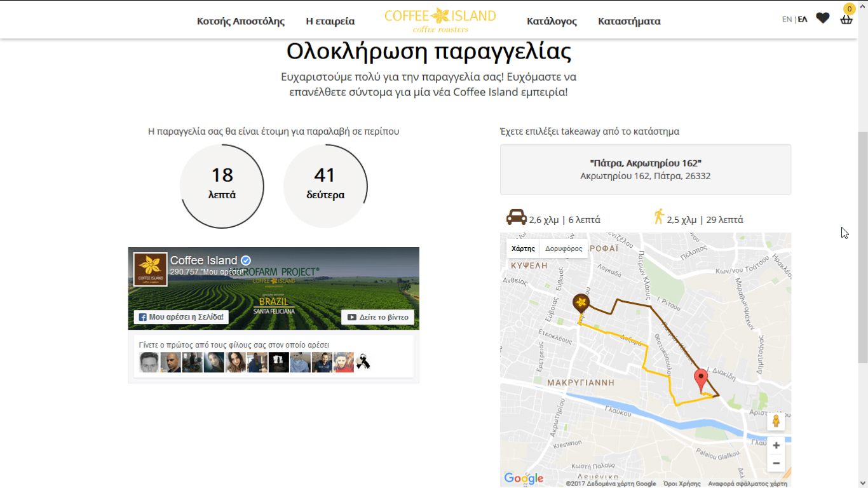
Task: Open the Η εταιρεία menu
Action: (x=330, y=21)
